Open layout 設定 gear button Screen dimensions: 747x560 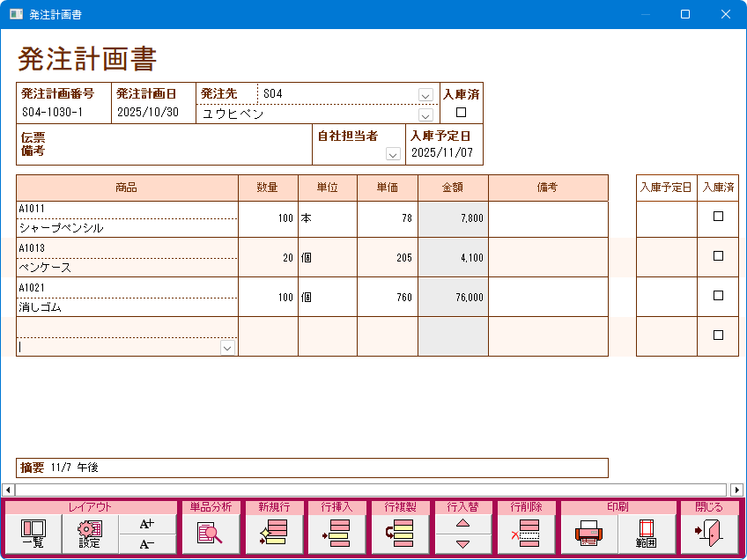90,534
